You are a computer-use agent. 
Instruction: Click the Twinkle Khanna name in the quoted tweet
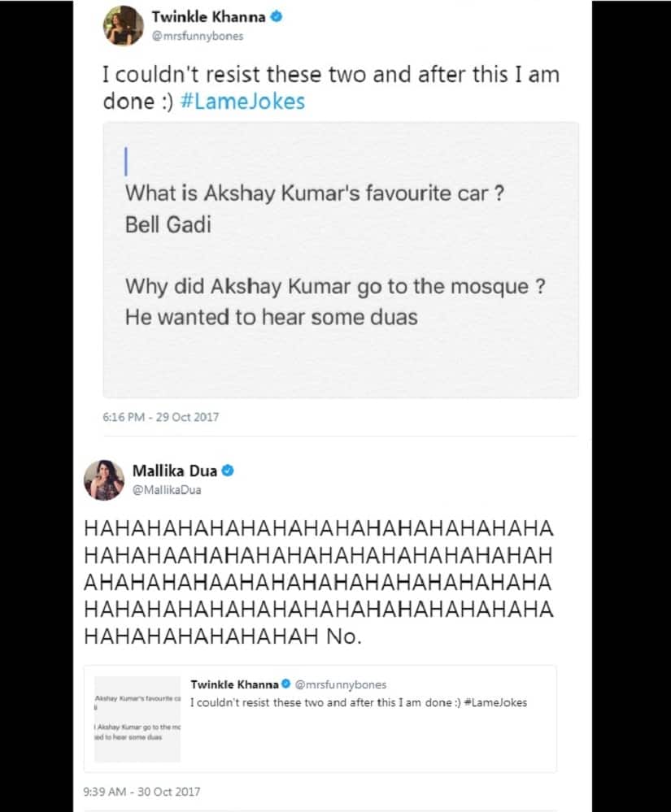234,684
